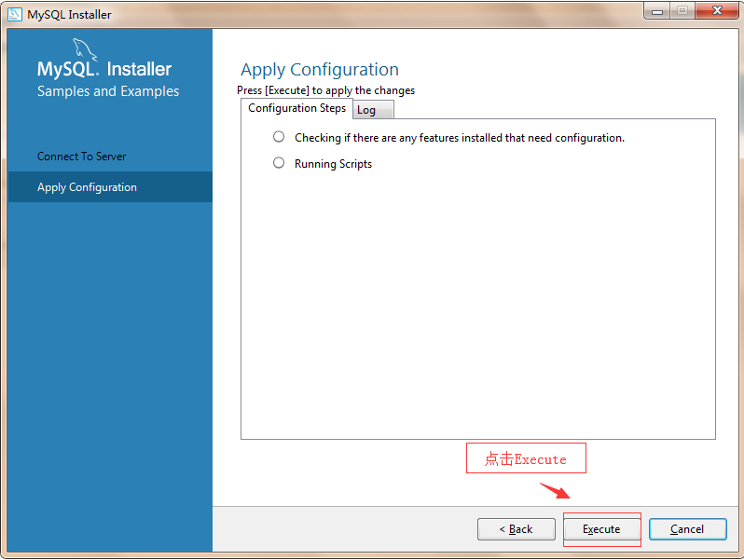Screen dimensions: 744x560
Task: Click the MySQL dolphin logo
Action: (x=85, y=49)
